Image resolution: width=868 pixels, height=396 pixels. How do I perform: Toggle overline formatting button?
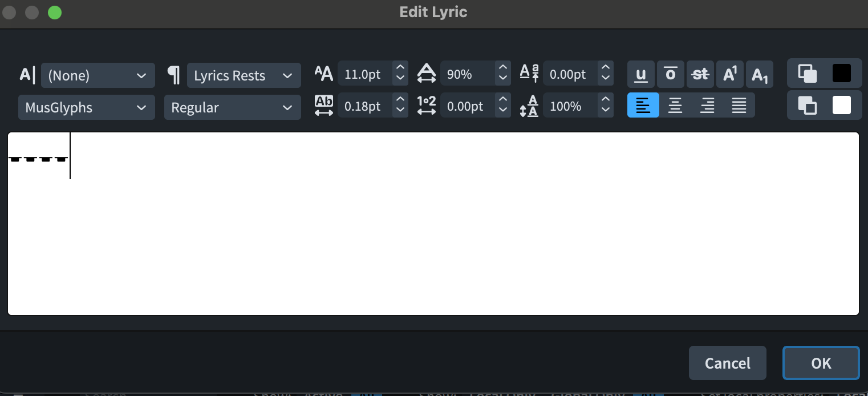(671, 74)
